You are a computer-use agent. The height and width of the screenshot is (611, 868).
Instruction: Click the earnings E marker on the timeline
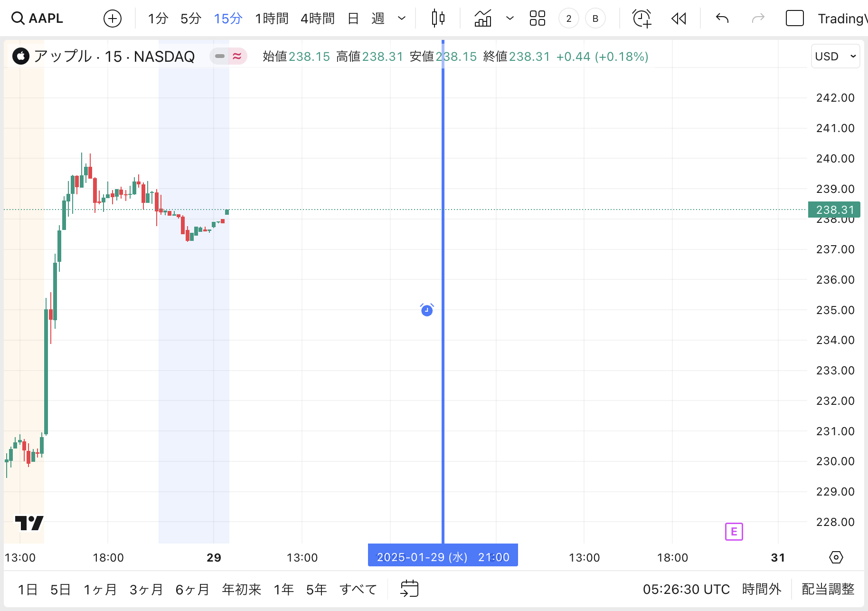[x=734, y=532]
